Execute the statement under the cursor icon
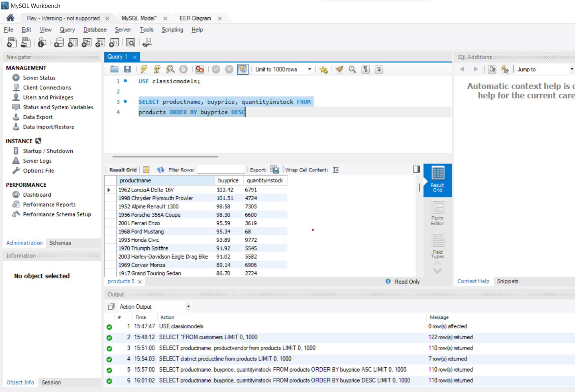 (x=157, y=69)
